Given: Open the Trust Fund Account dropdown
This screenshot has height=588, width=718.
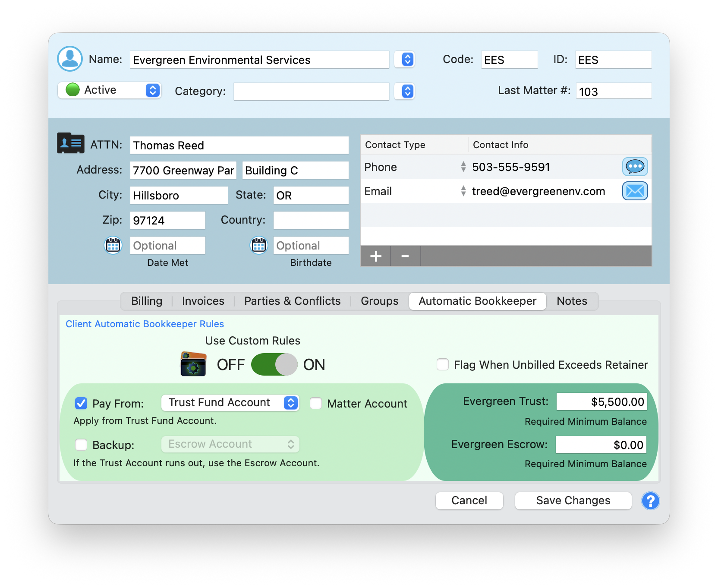Looking at the screenshot, I should [290, 402].
